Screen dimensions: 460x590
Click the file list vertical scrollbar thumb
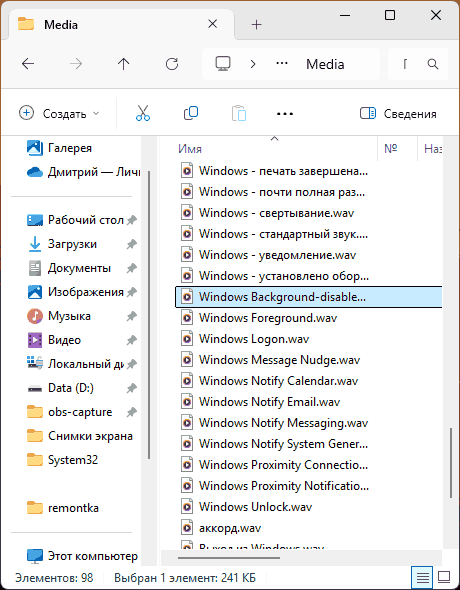click(x=451, y=463)
